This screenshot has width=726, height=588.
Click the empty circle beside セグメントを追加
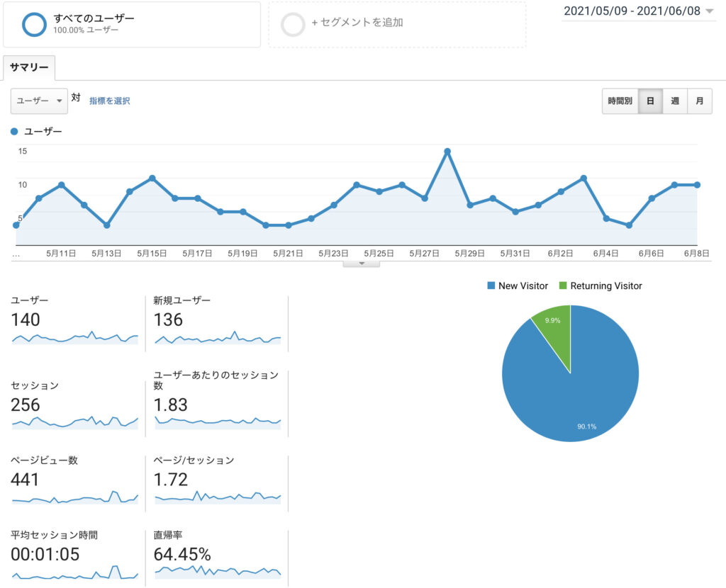[293, 24]
